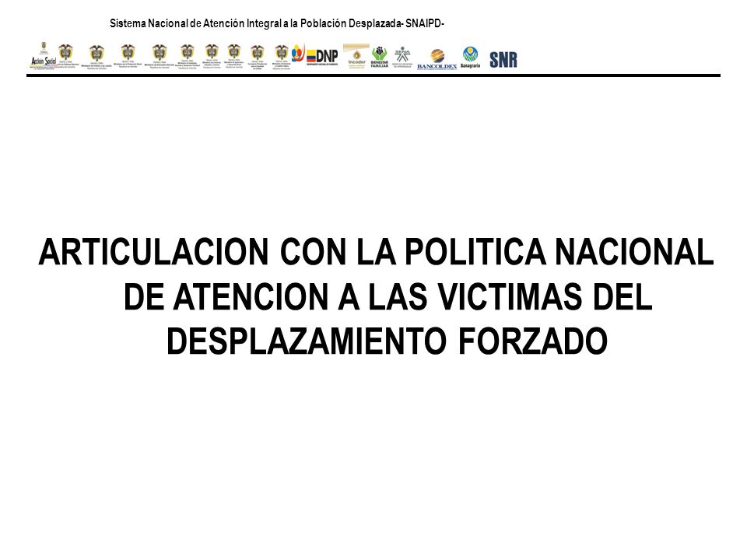Click the Banagrario logo
The image size is (747, 560).
coord(470,58)
